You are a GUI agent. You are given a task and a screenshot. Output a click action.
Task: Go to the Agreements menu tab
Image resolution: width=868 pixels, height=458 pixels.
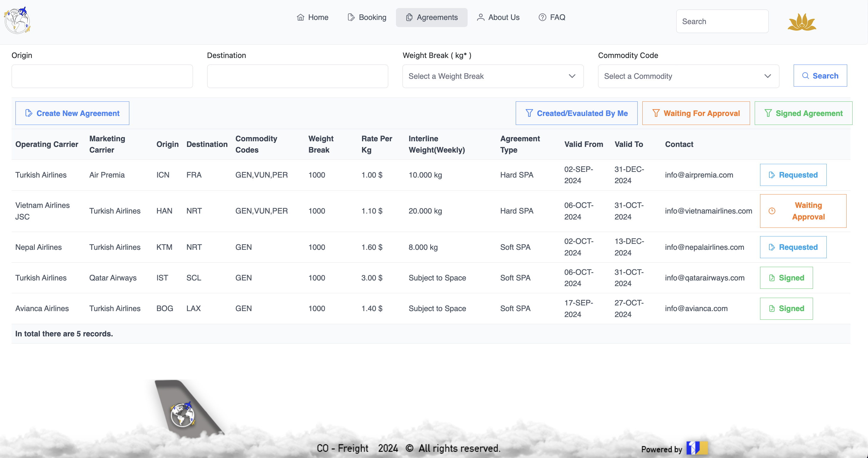[x=431, y=18]
